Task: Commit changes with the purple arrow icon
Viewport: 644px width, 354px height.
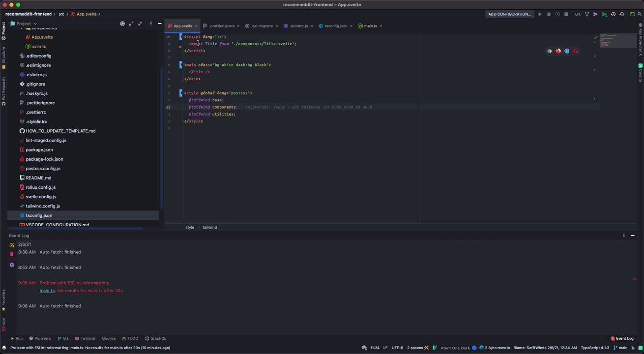Action: coord(596,14)
